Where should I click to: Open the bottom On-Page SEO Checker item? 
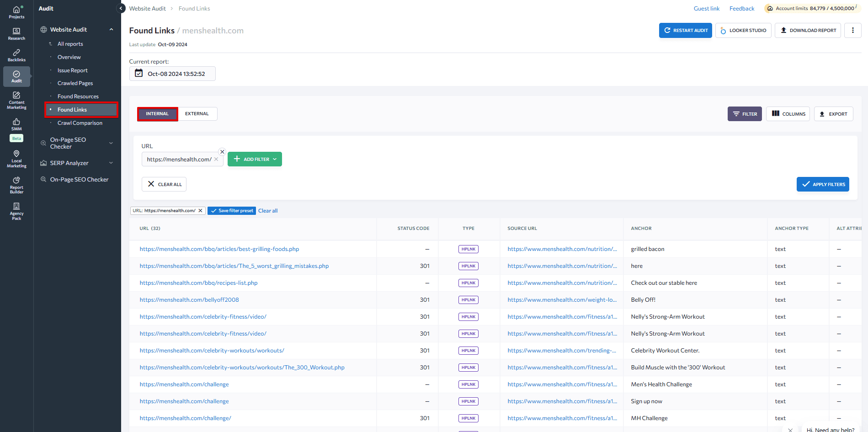click(79, 180)
